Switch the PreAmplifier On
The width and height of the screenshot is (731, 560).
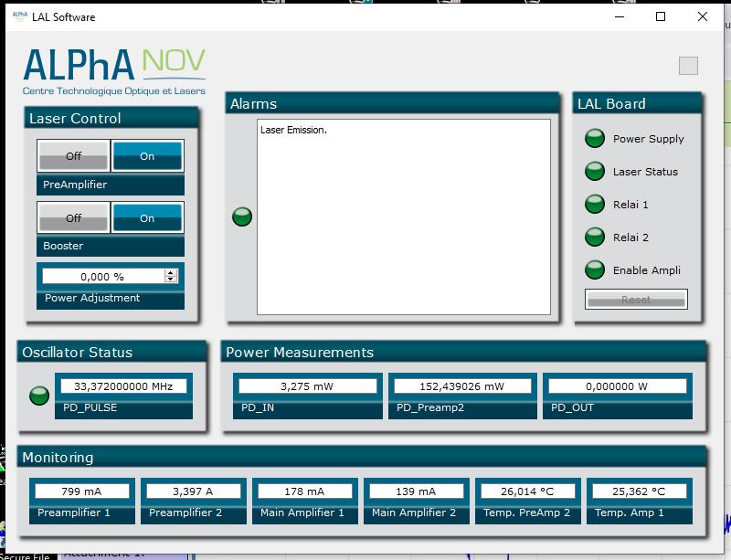pos(147,156)
